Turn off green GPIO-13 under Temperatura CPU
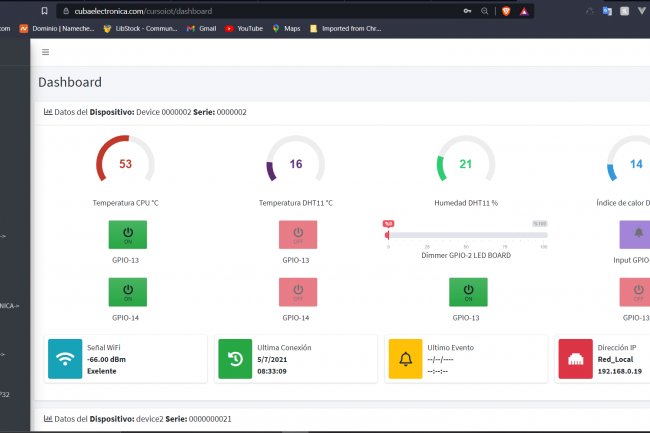This screenshot has width=650, height=433. click(127, 234)
